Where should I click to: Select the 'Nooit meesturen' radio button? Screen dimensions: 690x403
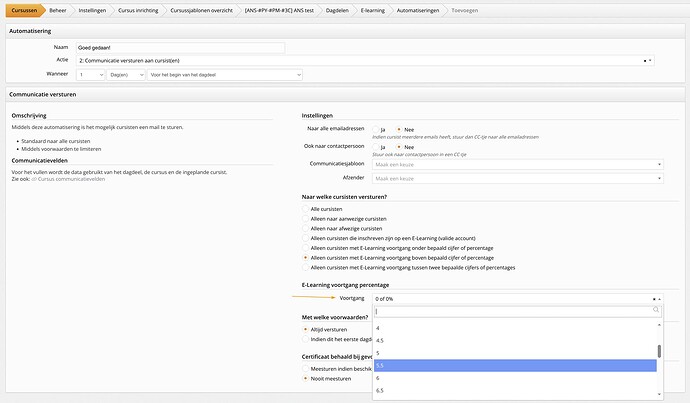[x=306, y=379]
